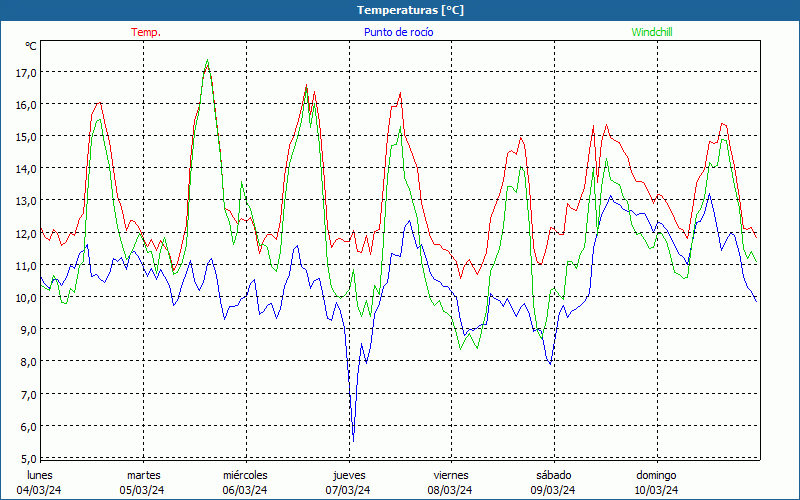Click the 10/03/24 date label

click(x=656, y=490)
